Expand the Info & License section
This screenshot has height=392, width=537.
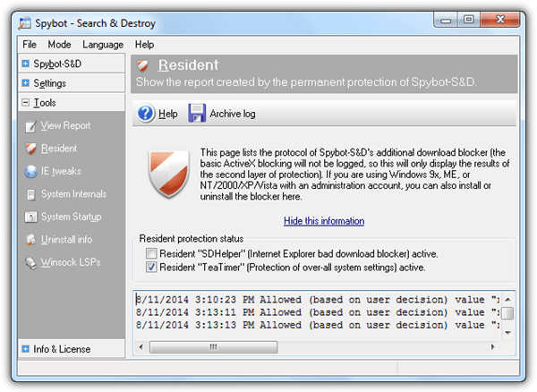pos(25,349)
